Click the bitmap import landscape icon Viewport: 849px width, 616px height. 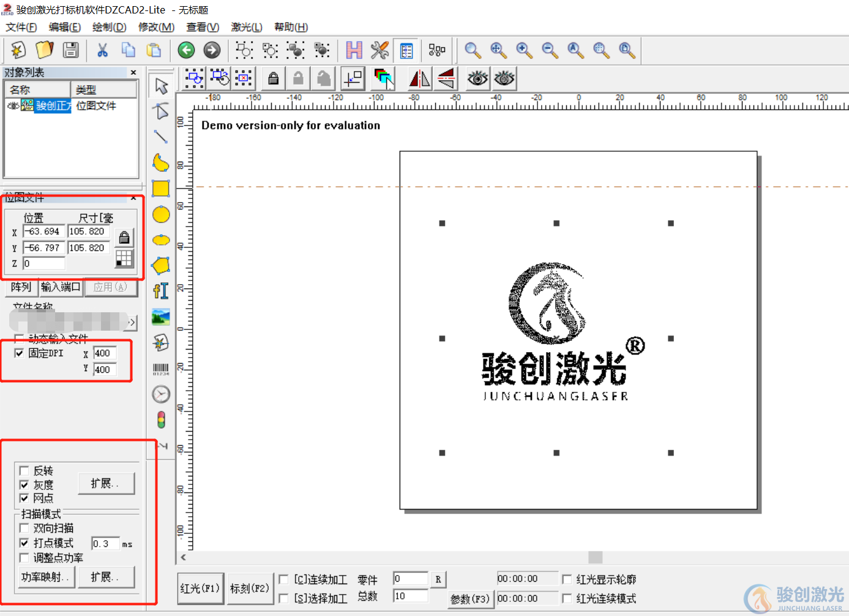coord(161,317)
